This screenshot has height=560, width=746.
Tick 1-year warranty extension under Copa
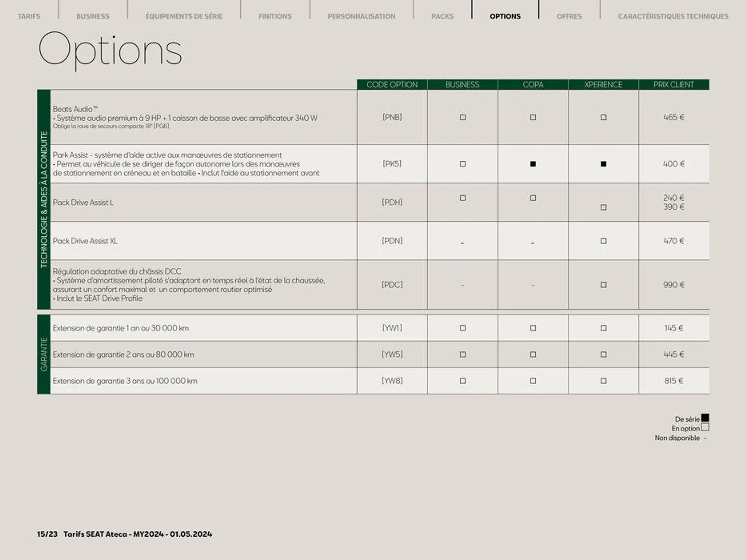(533, 328)
